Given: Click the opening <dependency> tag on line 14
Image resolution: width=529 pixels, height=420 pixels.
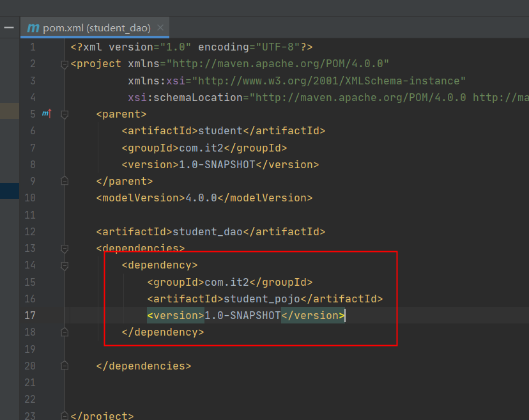Looking at the screenshot, I should click(x=160, y=265).
